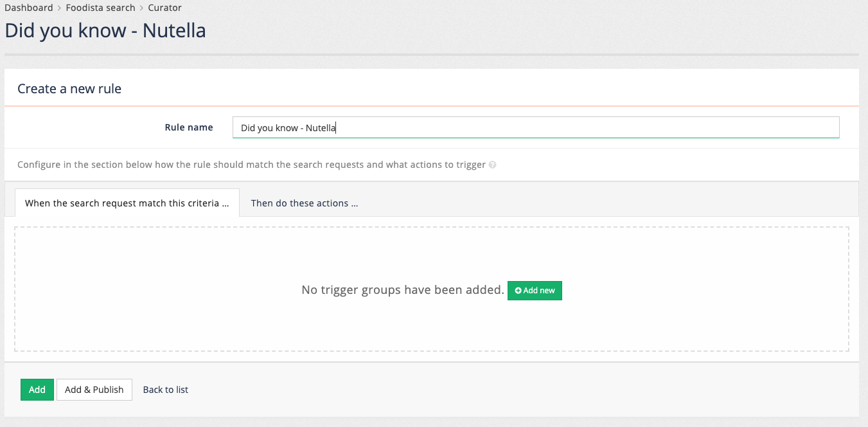Follow the "Back to list" link

(165, 390)
